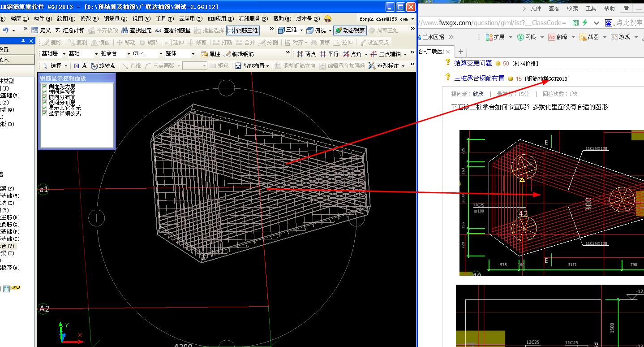This screenshot has width=644, height=347.
Task: Open 钢筋量(Q) menu
Action: [x=116, y=18]
